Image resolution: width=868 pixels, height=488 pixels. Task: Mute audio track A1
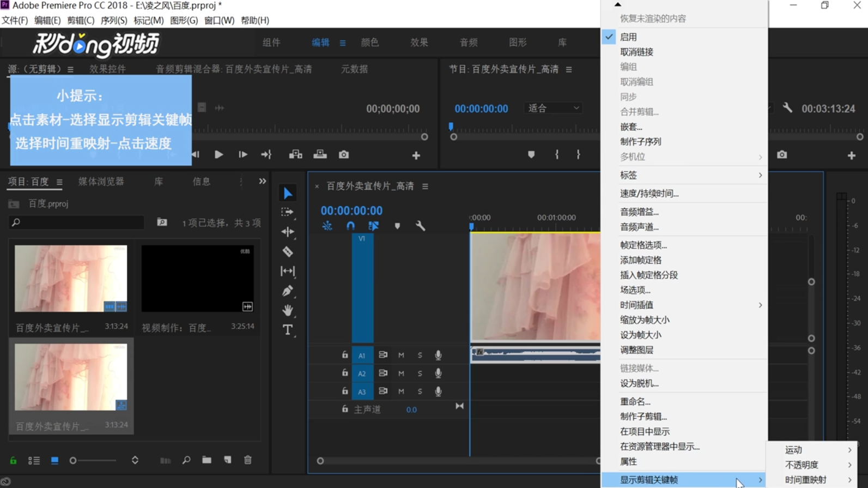pyautogui.click(x=401, y=355)
